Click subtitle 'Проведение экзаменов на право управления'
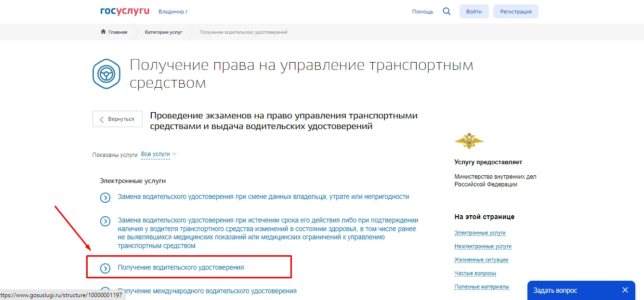644x300 pixels. click(x=284, y=121)
